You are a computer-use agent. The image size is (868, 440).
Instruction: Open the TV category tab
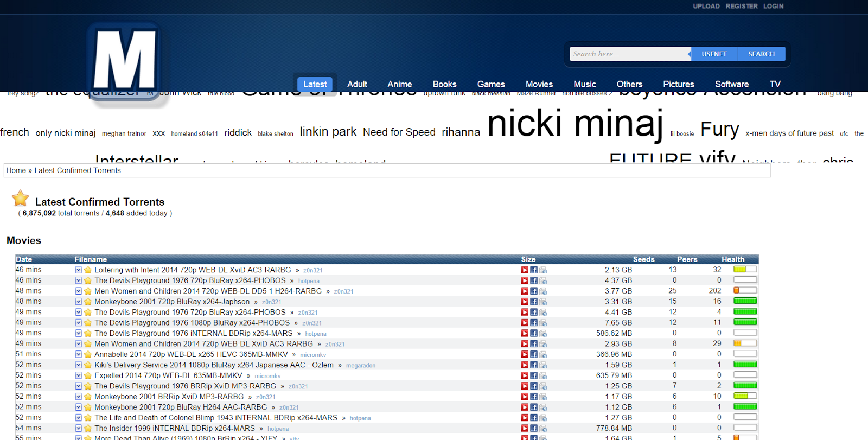point(775,84)
